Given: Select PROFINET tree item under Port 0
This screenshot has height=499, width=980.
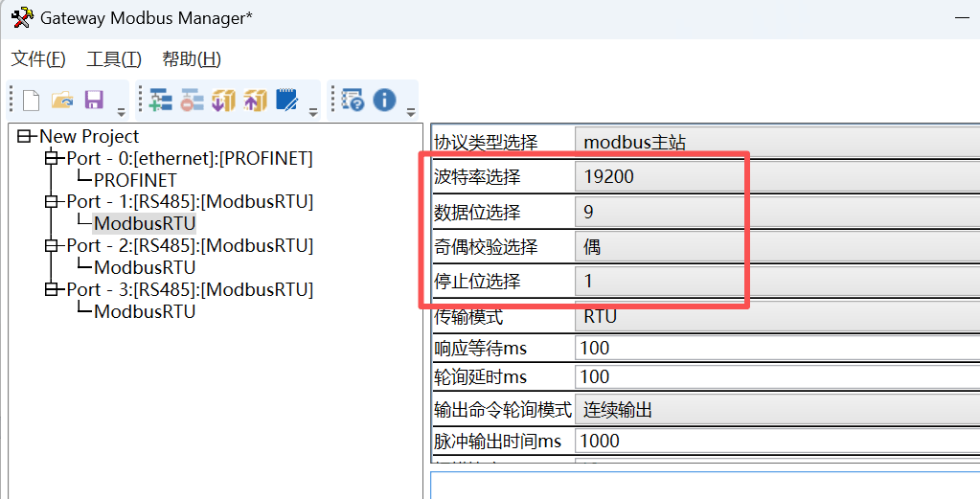Looking at the screenshot, I should point(135,180).
